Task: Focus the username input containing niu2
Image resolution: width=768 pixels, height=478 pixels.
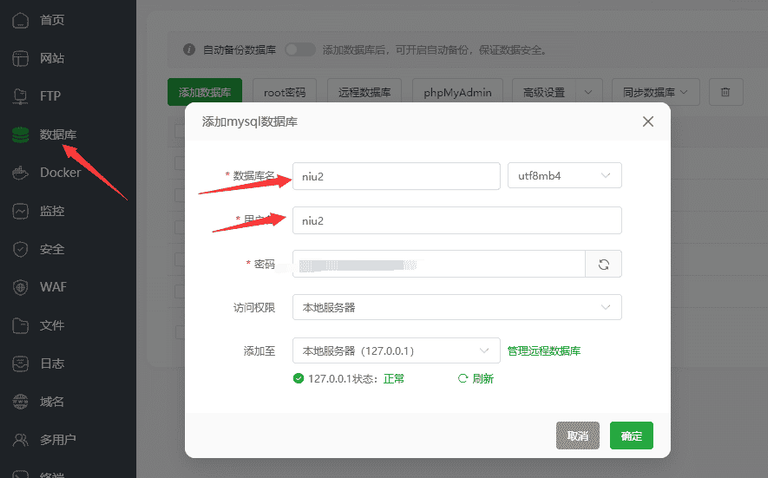Action: tap(457, 220)
